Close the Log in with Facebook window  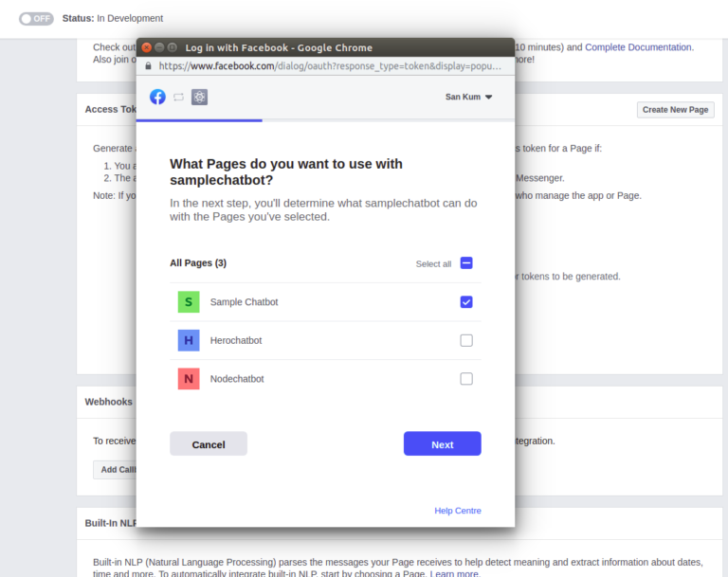(x=147, y=47)
